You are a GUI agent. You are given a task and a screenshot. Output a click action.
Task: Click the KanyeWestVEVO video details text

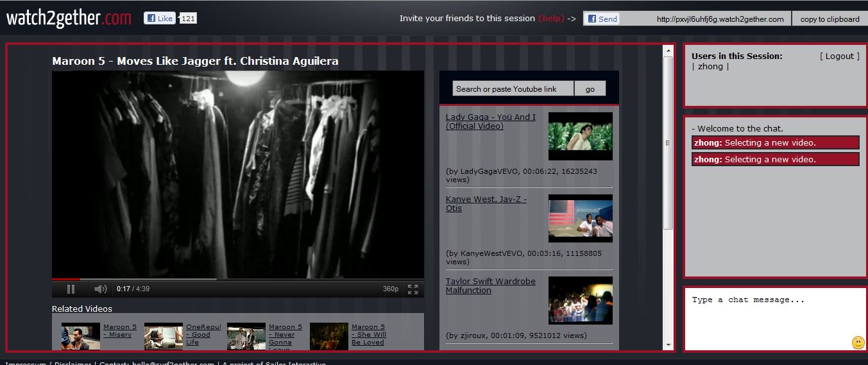point(523,257)
